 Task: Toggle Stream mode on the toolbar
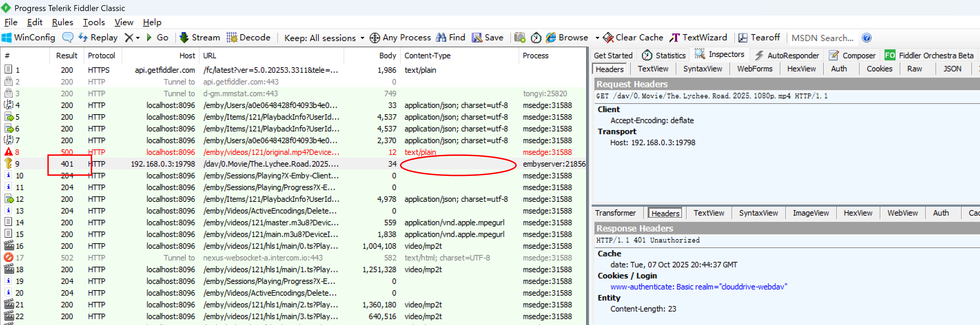pos(200,38)
